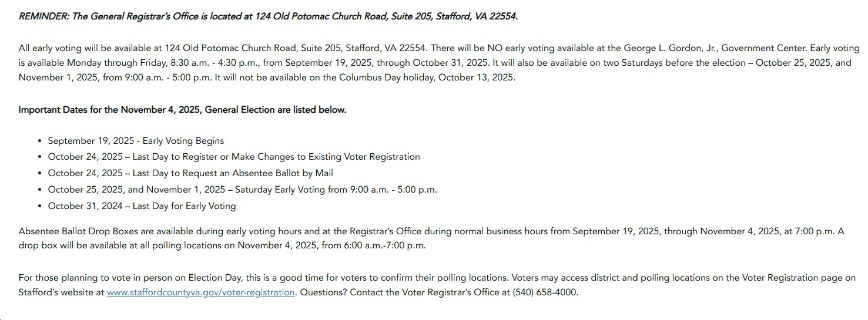Click 'Questions? Contact the Voter Registrar's Office'
This screenshot has width=868, height=320.
click(405, 292)
